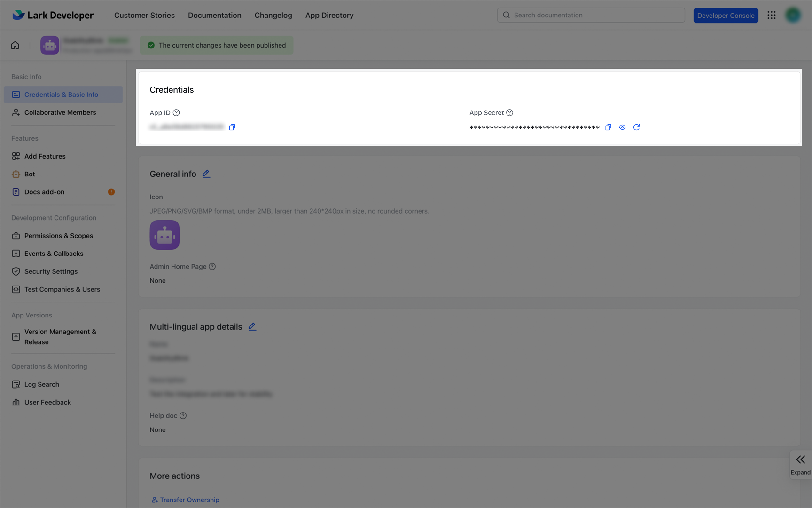Regenerate App Secret with refresh icon
This screenshot has height=508, width=812.
pyautogui.click(x=636, y=127)
